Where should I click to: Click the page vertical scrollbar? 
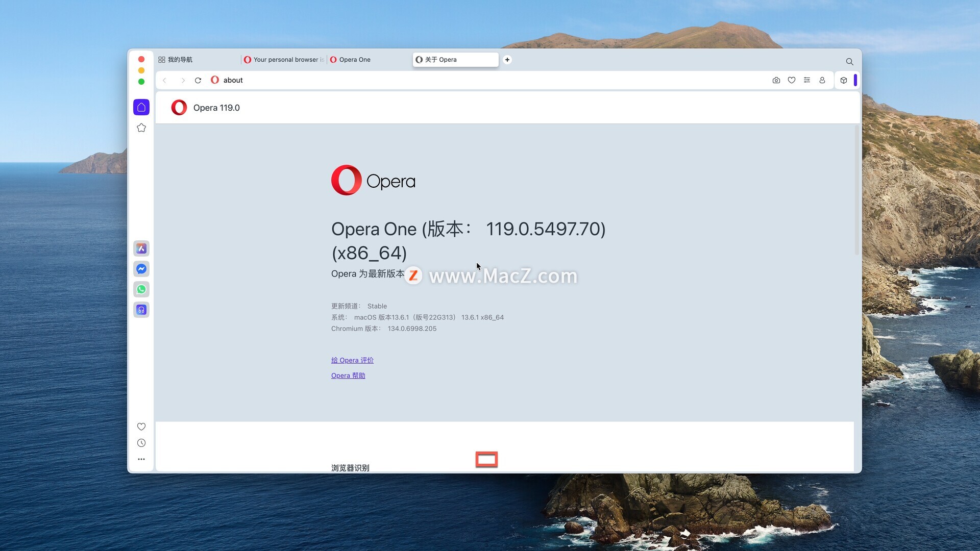[x=857, y=190]
